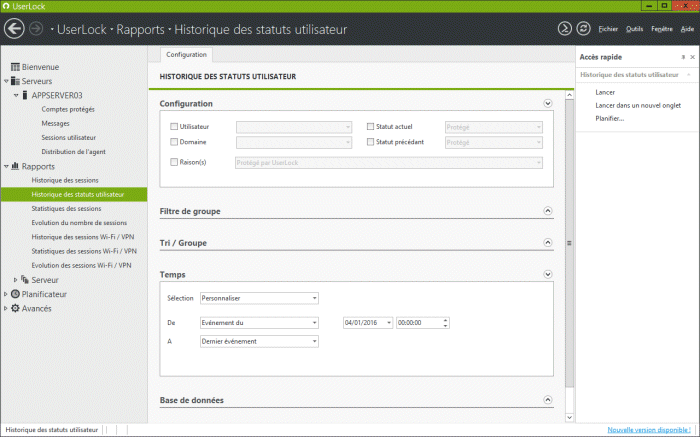Click the Bienvenue table icon
This screenshot has height=437, width=700.
(15, 67)
